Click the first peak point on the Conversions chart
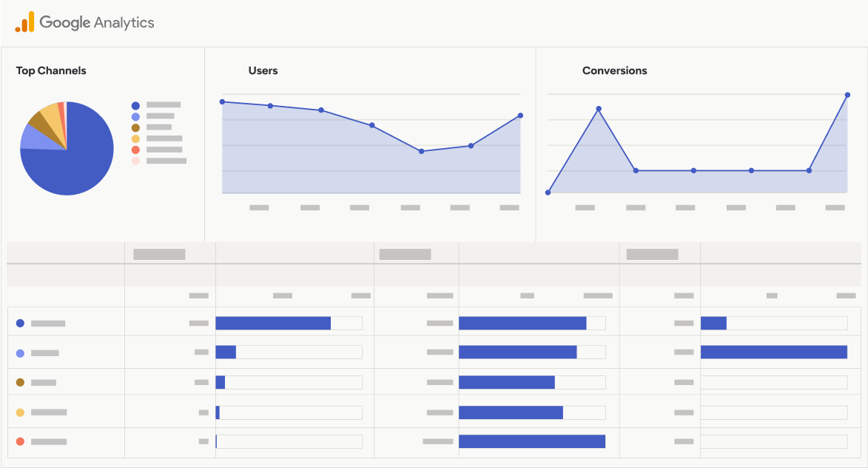This screenshot has height=468, width=868. tap(599, 109)
